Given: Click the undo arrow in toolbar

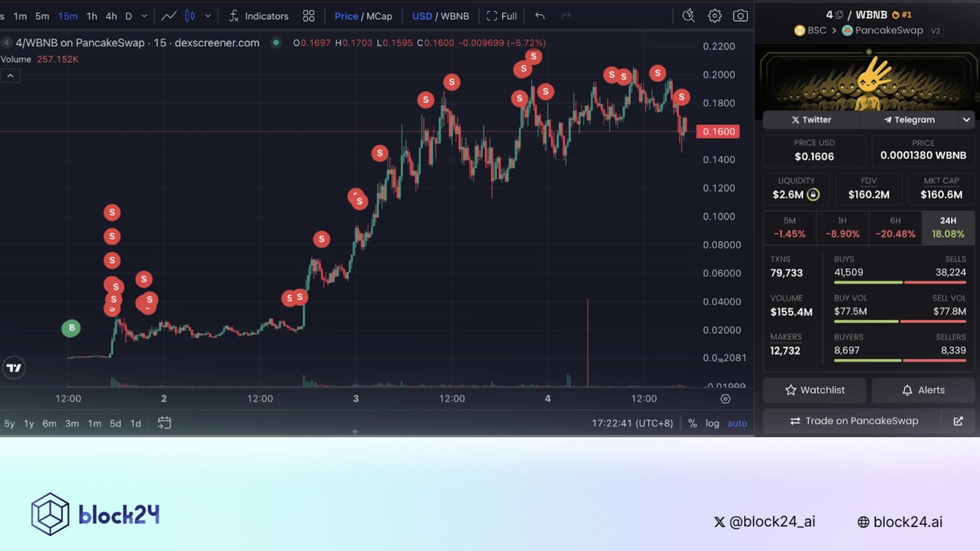Looking at the screenshot, I should [x=540, y=16].
